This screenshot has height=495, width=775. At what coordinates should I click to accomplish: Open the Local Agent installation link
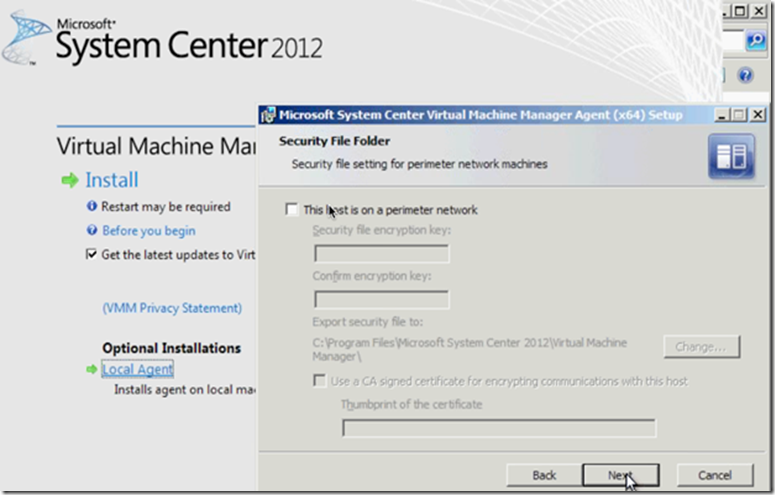137,369
